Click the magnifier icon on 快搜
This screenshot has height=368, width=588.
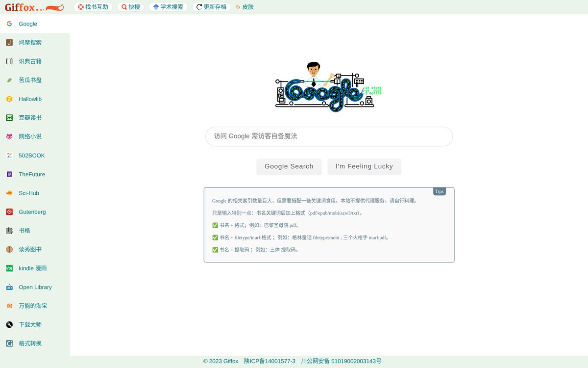[x=124, y=7]
